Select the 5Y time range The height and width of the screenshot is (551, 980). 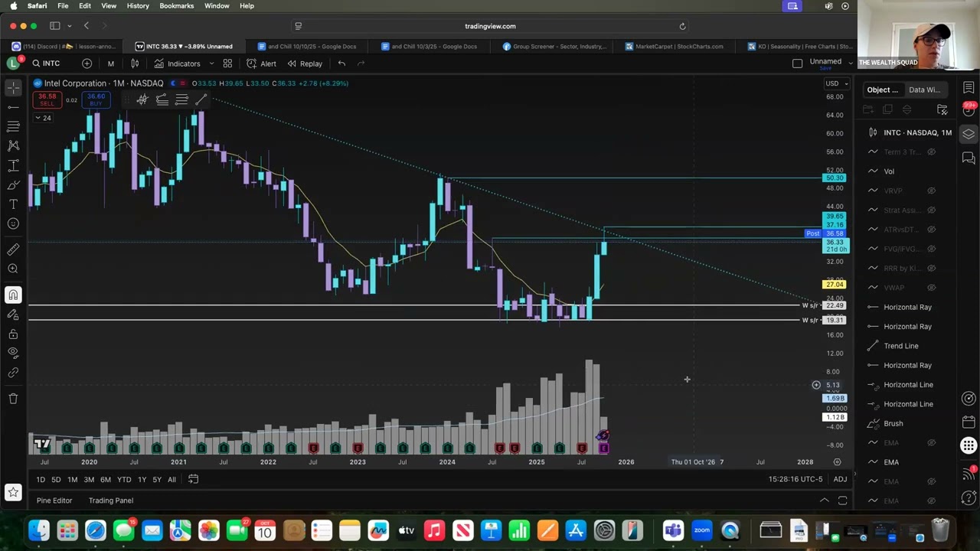(157, 479)
